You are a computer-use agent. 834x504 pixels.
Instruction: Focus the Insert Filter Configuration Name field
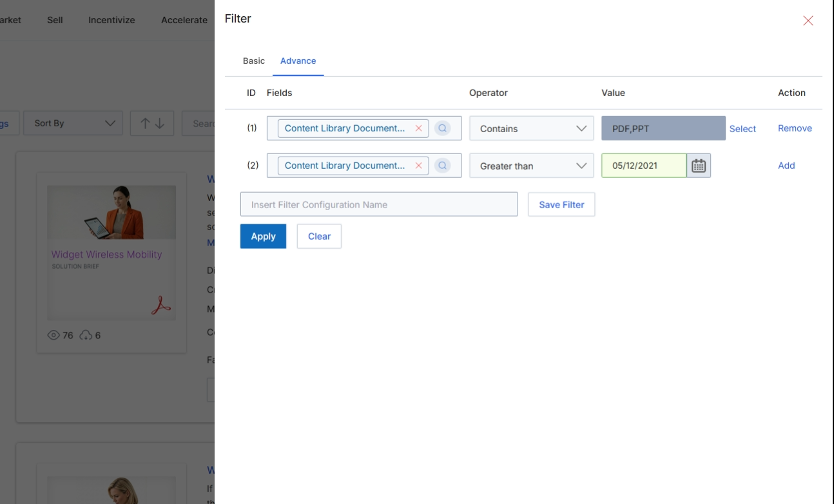coord(379,204)
